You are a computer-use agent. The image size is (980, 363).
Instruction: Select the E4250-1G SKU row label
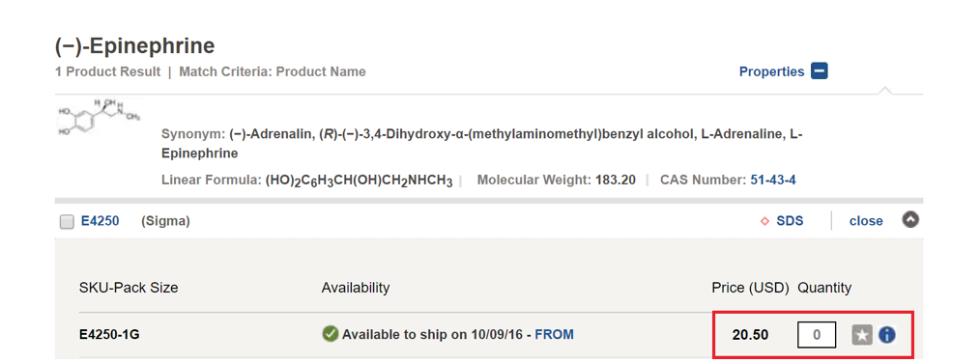(109, 335)
